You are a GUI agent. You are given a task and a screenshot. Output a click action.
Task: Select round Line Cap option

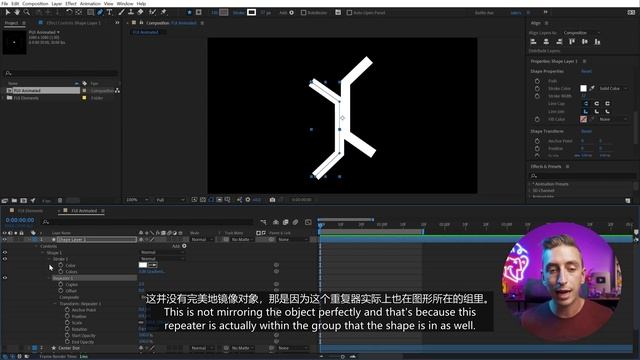click(x=596, y=104)
